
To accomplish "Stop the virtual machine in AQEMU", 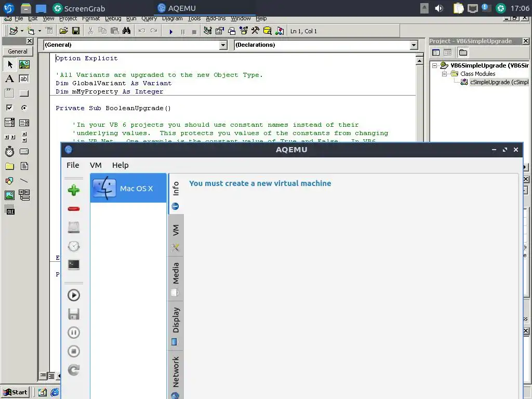I will 74,351.
